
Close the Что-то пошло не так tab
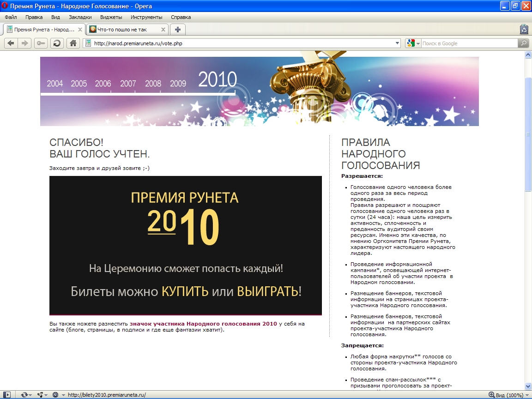(x=163, y=30)
